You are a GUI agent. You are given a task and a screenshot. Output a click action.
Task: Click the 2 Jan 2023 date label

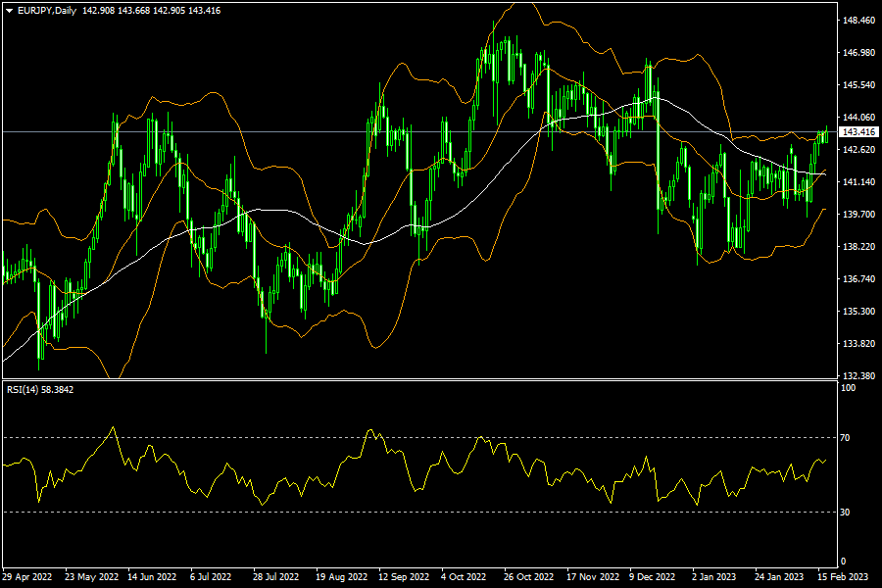click(x=713, y=577)
